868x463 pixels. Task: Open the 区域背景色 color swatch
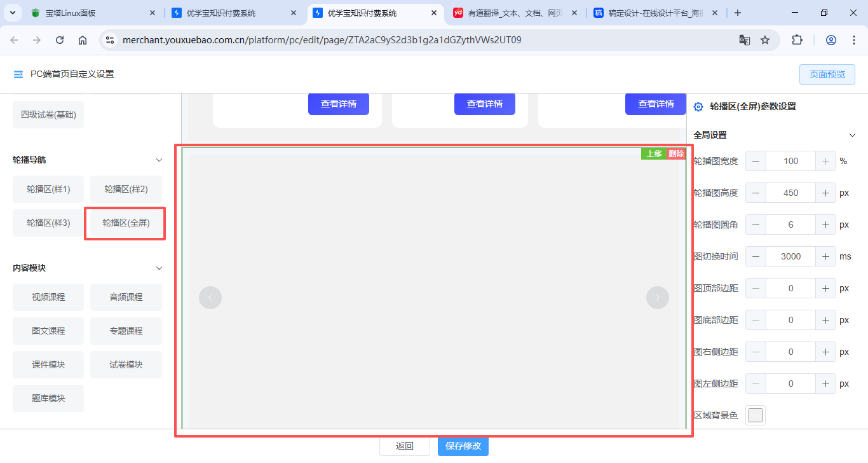tap(755, 415)
